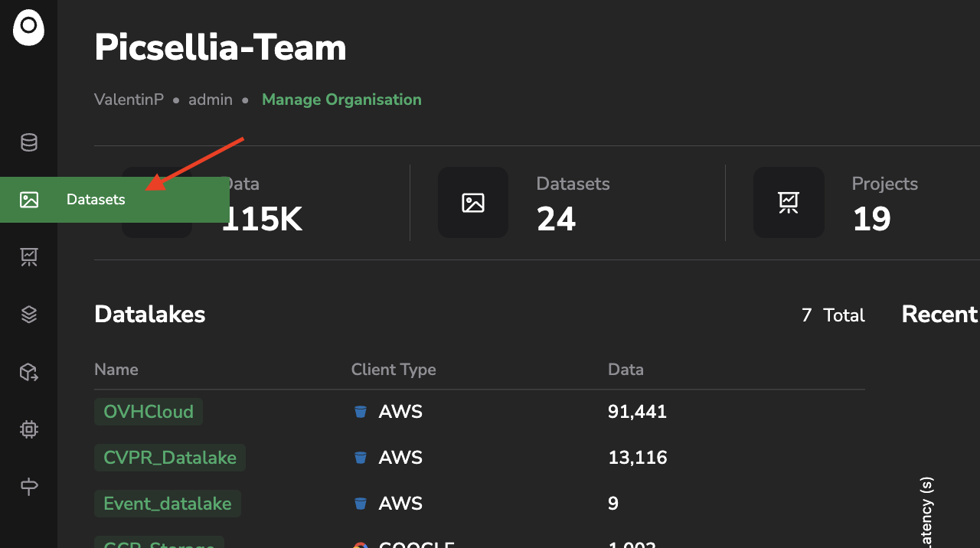
Task: Open the layers stack sidebar icon
Action: [x=29, y=315]
